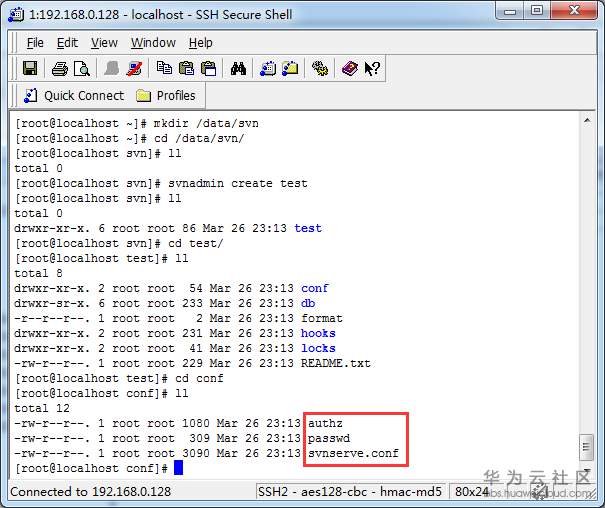Click the blue db directory name
The height and width of the screenshot is (508, 605).
(x=308, y=303)
